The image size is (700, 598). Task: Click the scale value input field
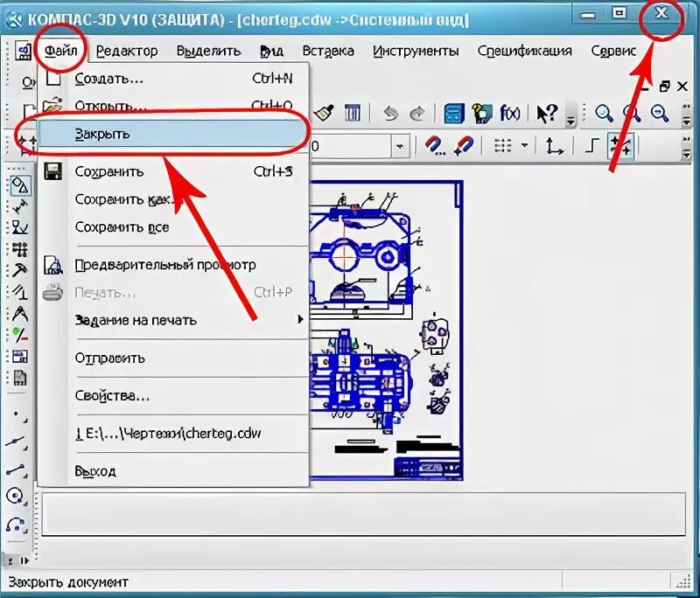click(x=351, y=146)
